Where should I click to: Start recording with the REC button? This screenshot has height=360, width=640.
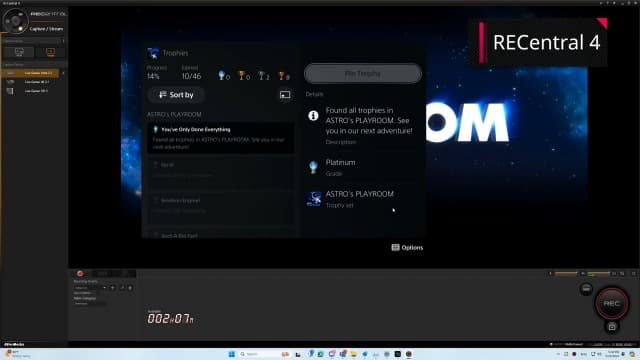coord(611,303)
